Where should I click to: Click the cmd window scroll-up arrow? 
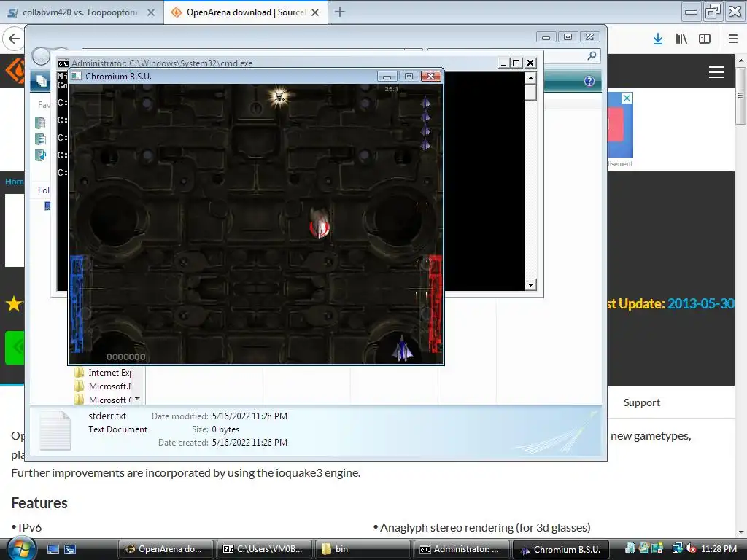click(x=531, y=77)
